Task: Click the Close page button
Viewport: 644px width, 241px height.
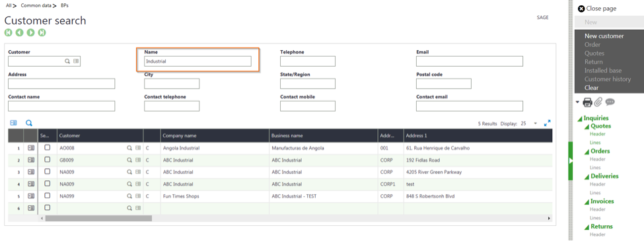Action: pyautogui.click(x=597, y=8)
